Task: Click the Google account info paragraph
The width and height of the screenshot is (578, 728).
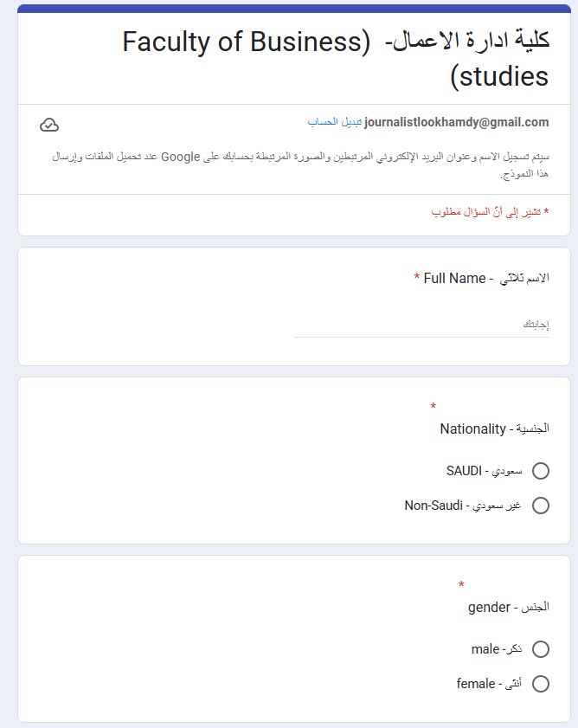Action: pyautogui.click(x=301, y=164)
